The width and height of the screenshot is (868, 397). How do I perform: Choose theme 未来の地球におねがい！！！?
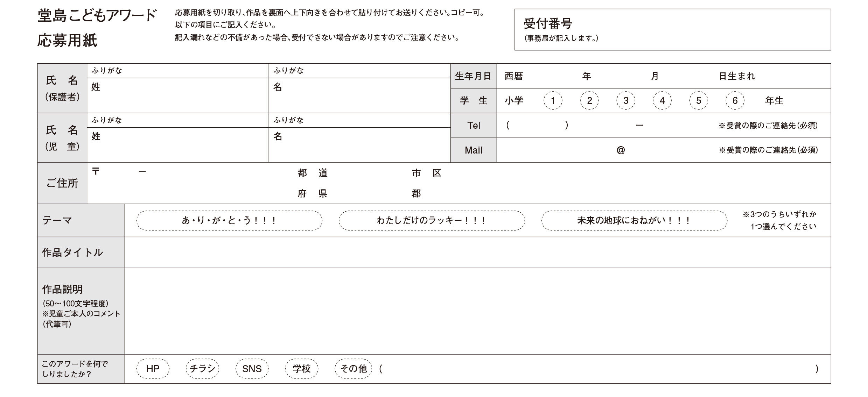[634, 220]
